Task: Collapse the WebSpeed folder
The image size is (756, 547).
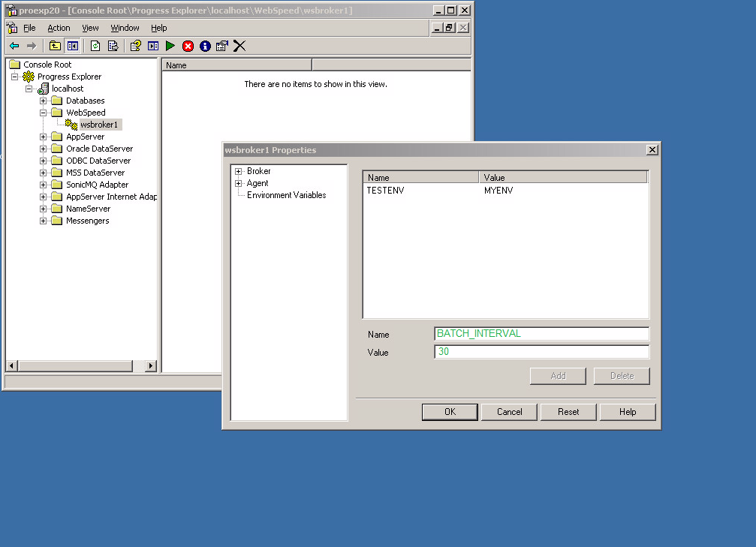Action: click(43, 113)
